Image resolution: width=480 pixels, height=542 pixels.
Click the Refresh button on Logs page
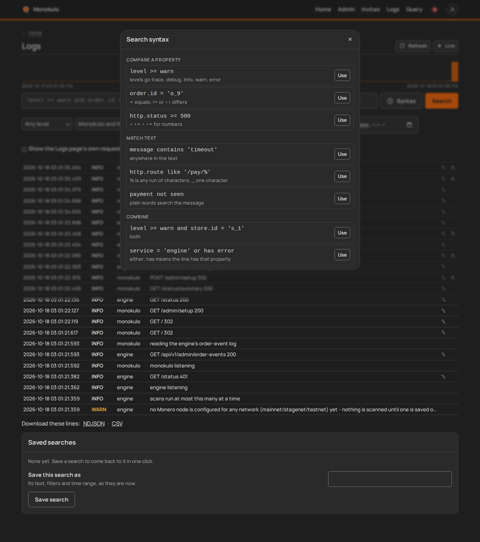click(413, 46)
